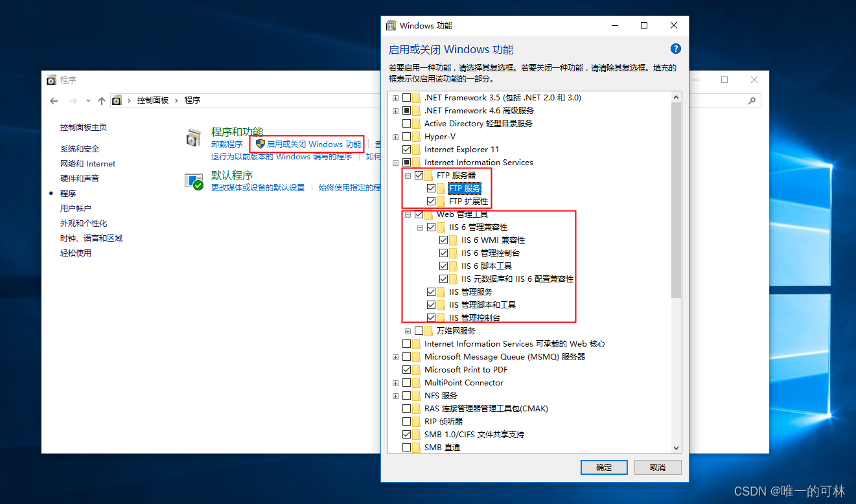Image resolution: width=856 pixels, height=504 pixels.
Task: Click the folder icon of IIS 管理服务
Action: point(441,292)
